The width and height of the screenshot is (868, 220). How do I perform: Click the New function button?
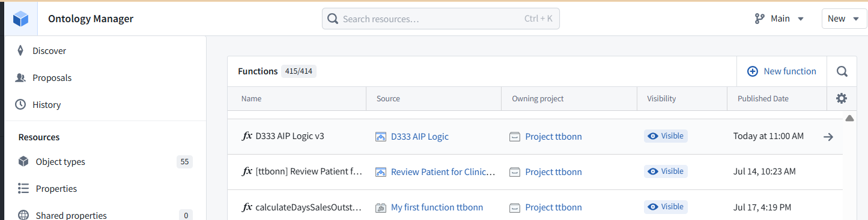click(782, 71)
